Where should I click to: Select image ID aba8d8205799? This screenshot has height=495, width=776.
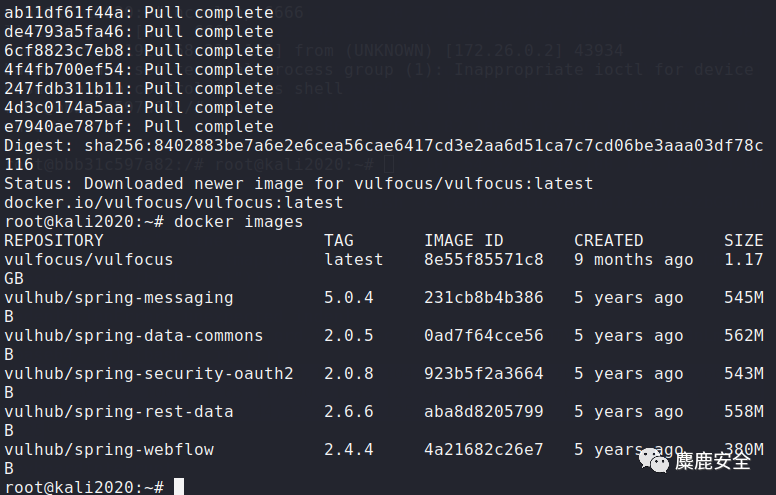[484, 412]
